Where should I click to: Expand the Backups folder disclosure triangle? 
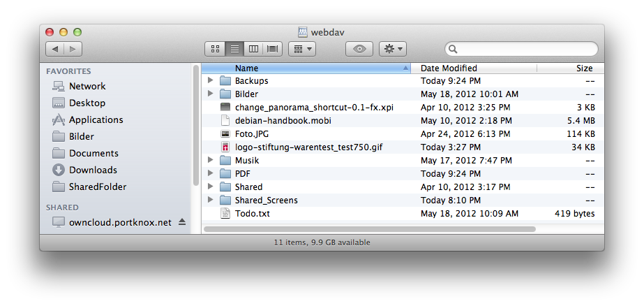[x=211, y=80]
